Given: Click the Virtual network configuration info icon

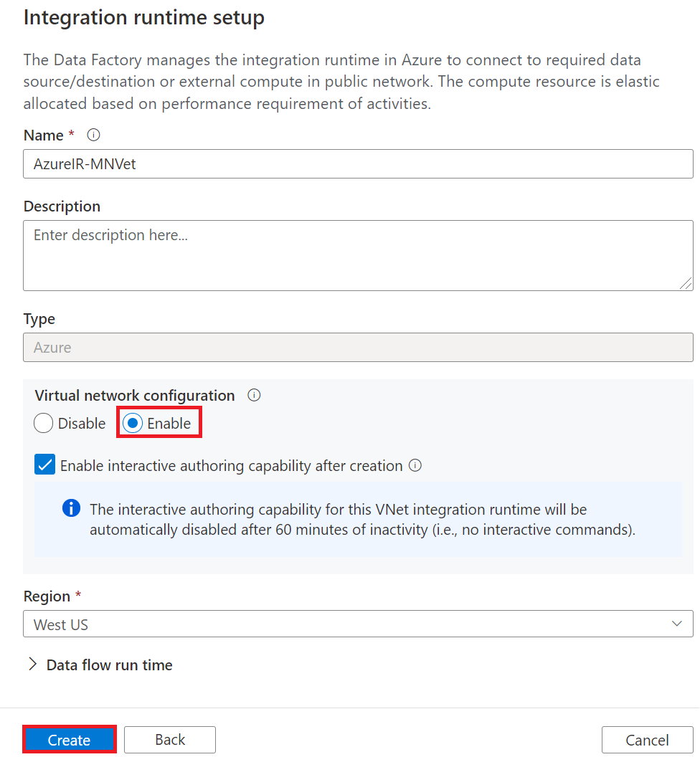Looking at the screenshot, I should (254, 396).
